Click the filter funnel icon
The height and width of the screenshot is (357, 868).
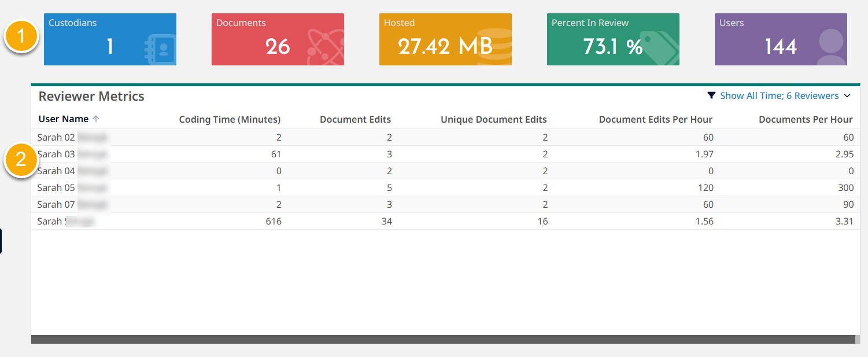click(711, 95)
